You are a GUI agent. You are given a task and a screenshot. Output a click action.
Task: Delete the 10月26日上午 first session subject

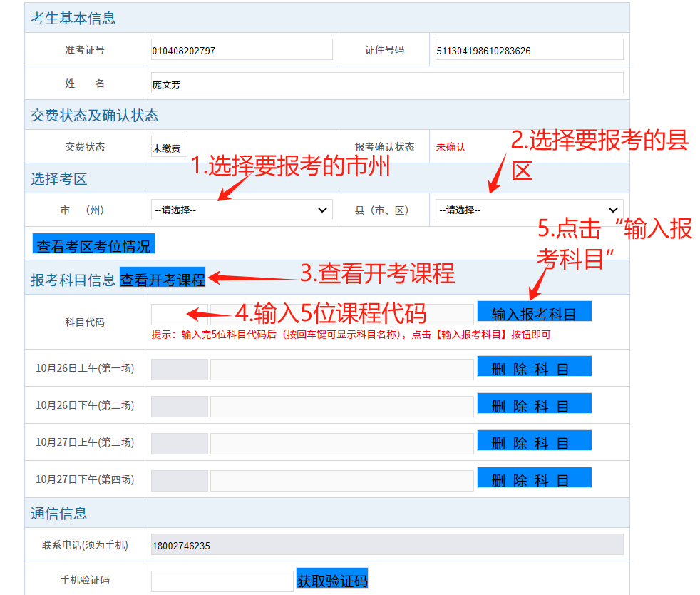pyautogui.click(x=534, y=367)
